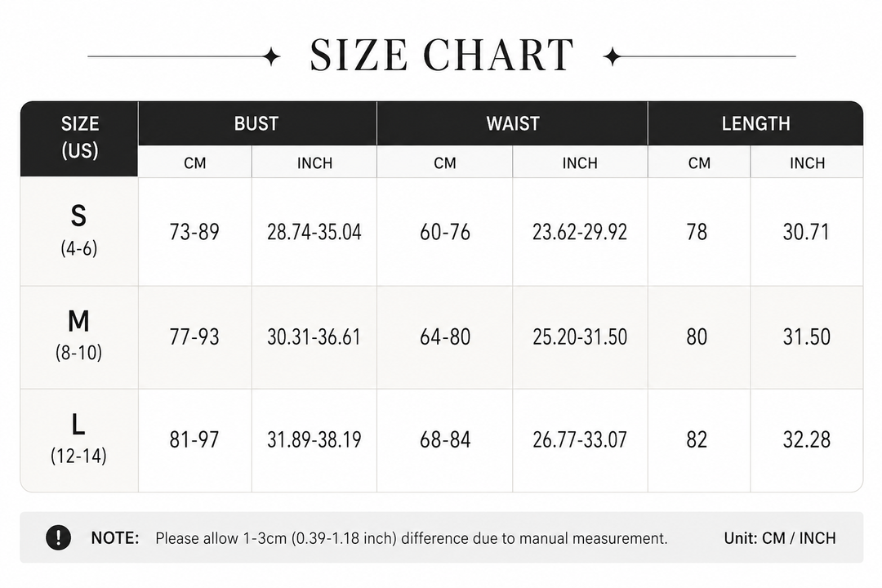Select the SIZE (US) header cell

[x=79, y=138]
